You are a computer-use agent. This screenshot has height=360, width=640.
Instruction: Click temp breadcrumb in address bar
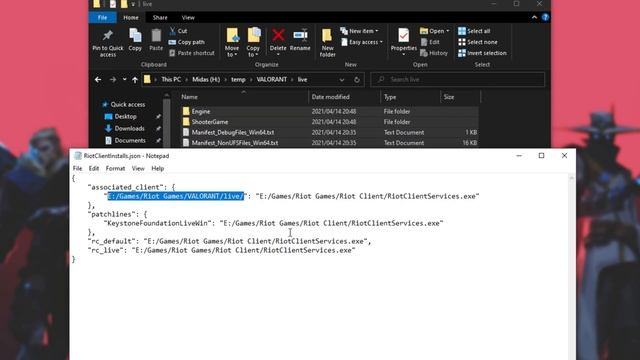click(238, 80)
